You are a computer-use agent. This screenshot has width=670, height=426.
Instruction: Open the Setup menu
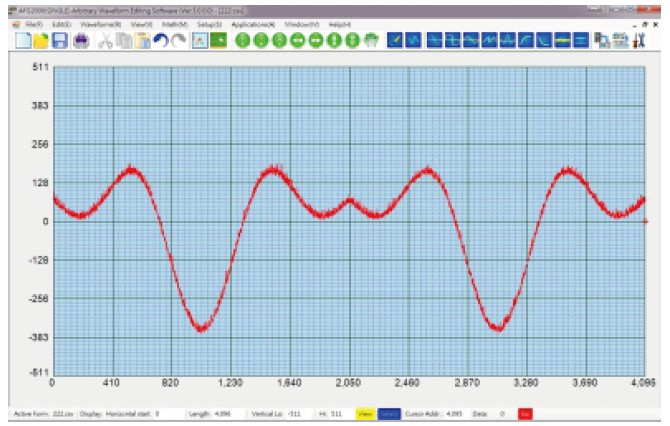(209, 25)
